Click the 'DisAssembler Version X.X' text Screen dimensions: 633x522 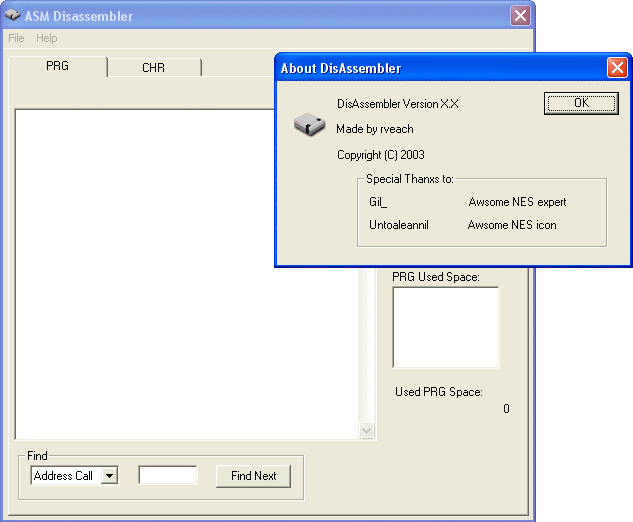(x=398, y=104)
